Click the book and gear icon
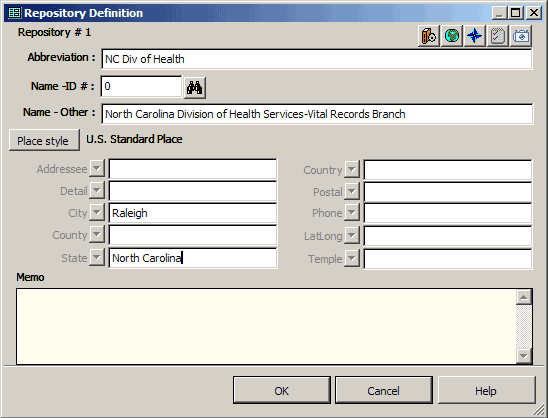The image size is (548, 418). 429,36
